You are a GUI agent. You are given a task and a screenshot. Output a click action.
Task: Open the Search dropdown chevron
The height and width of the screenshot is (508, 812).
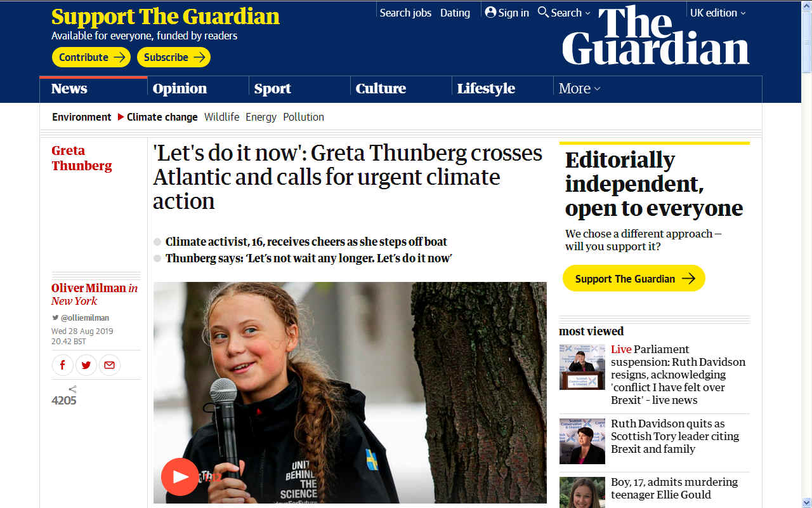click(587, 13)
